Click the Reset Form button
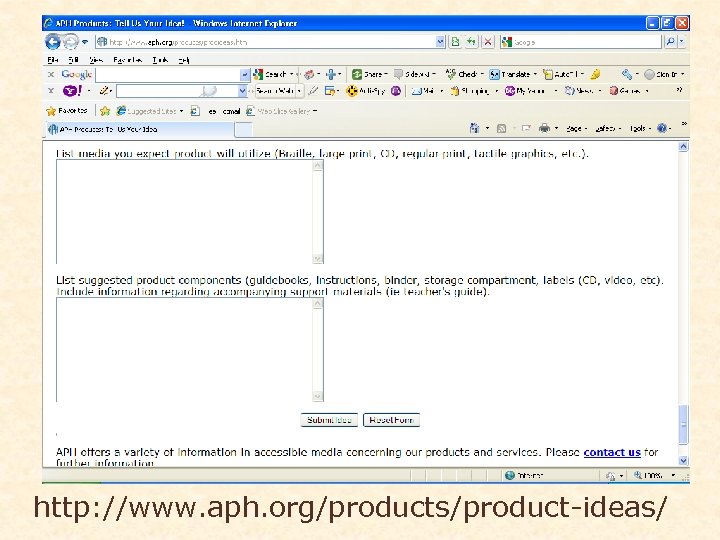This screenshot has height=540, width=720. pos(391,420)
